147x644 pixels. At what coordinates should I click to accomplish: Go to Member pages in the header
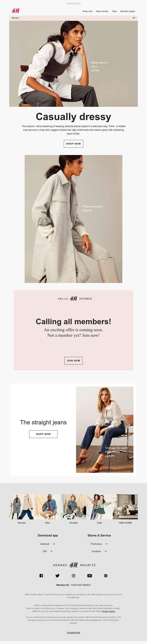pos(128,11)
